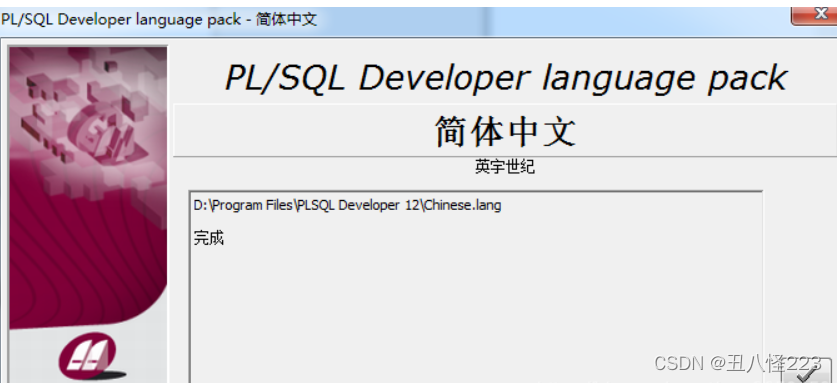Click the window title bar text
The width and height of the screenshot is (837, 383).
159,20
